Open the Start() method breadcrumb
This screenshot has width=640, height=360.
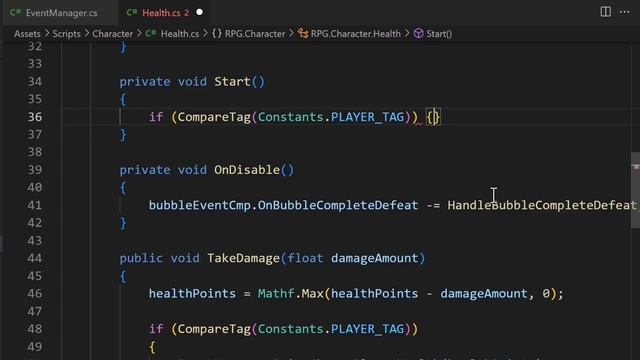(439, 34)
